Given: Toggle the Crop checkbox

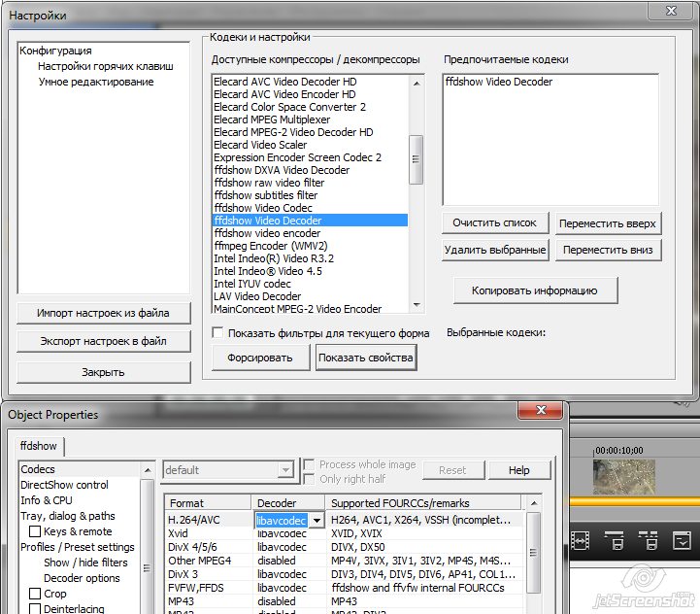Looking at the screenshot, I should click(34, 594).
